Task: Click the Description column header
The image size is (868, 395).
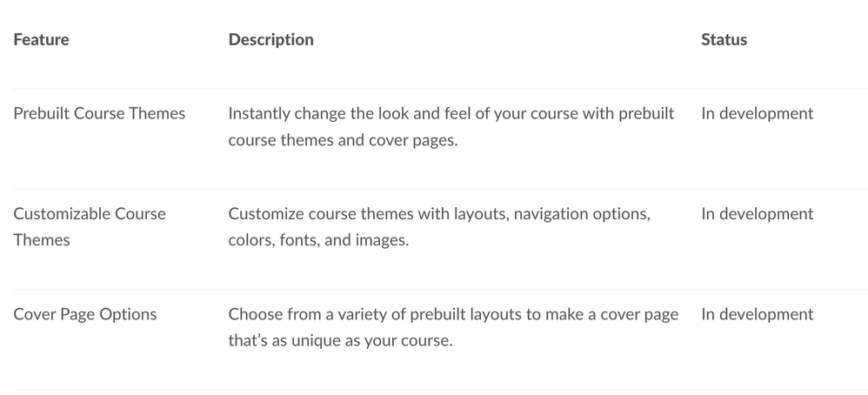Action: click(x=270, y=39)
